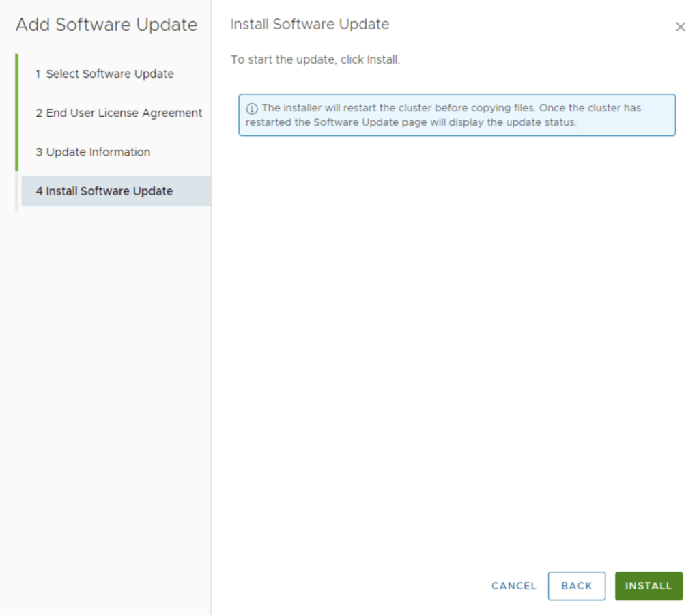Image resolution: width=699 pixels, height=616 pixels.
Task: Click the Add Software Update wizard title
Action: point(106,25)
